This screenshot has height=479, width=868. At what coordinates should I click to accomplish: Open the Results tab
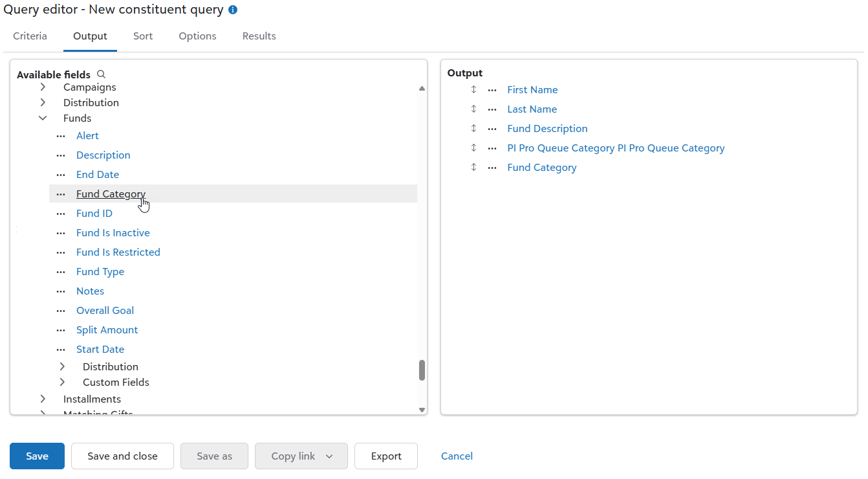pyautogui.click(x=259, y=36)
